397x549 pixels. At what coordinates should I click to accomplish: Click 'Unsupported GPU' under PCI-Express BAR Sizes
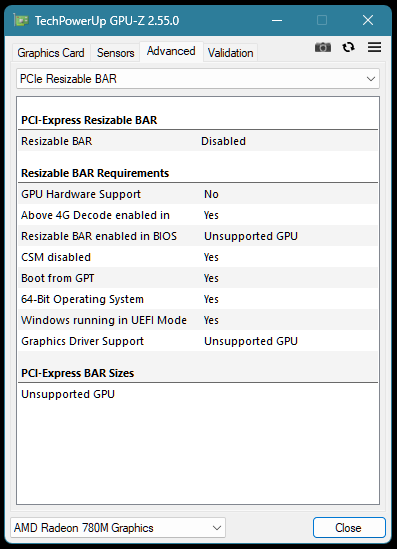pos(68,394)
